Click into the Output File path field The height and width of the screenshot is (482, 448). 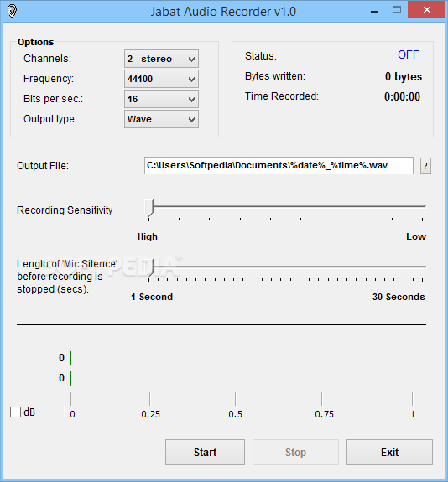coord(279,166)
